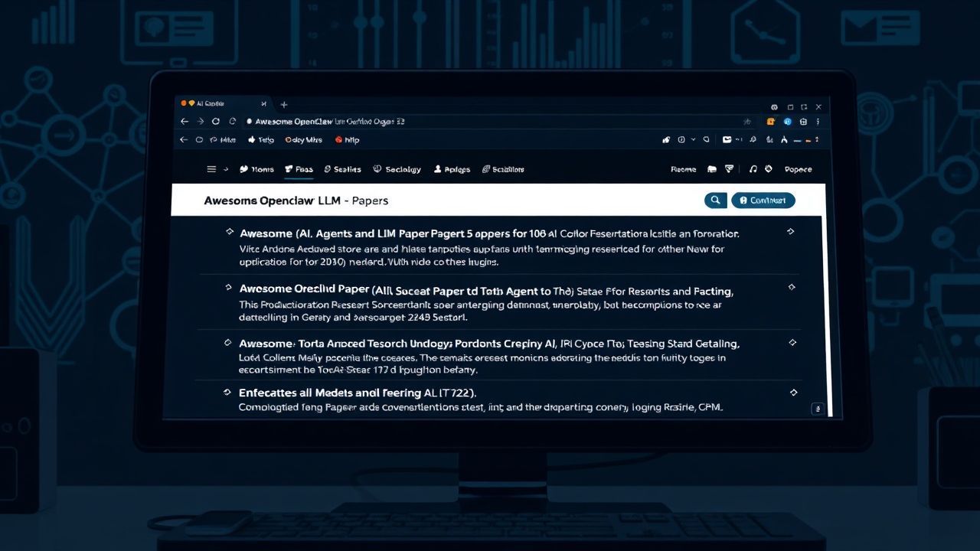The image size is (980, 551).
Task: Expand the browser menu via the three-dot icon
Action: (818, 121)
